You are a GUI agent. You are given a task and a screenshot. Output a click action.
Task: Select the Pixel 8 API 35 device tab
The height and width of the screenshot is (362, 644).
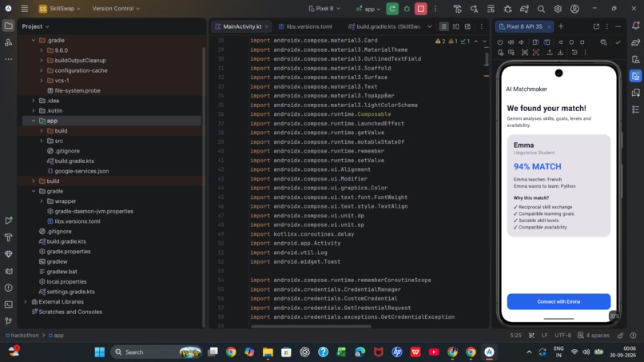524,26
